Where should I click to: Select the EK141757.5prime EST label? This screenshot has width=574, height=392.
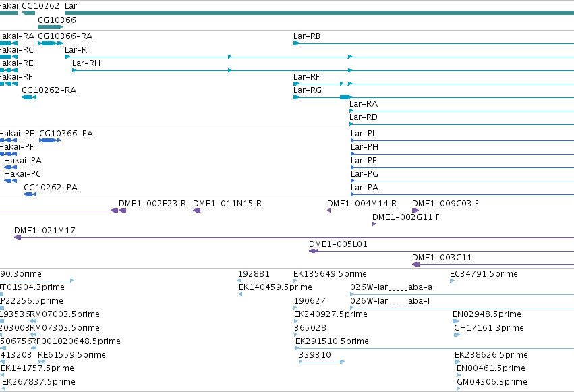[37, 369]
